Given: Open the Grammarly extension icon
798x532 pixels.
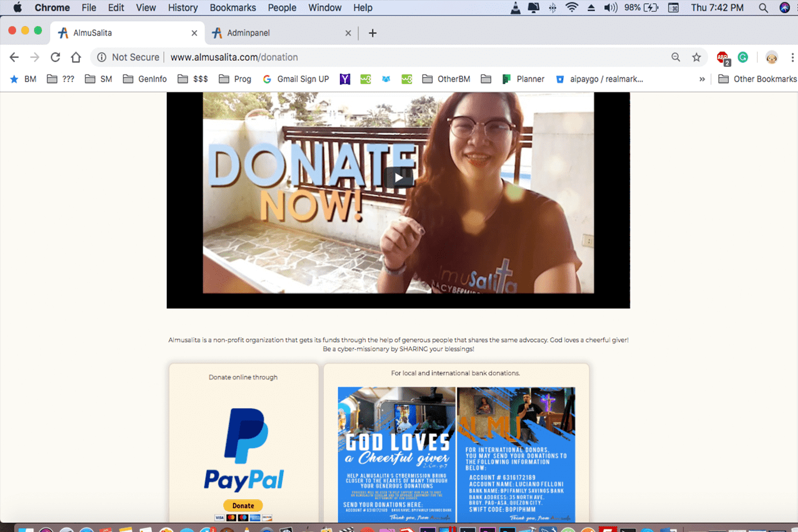Looking at the screenshot, I should click(743, 57).
